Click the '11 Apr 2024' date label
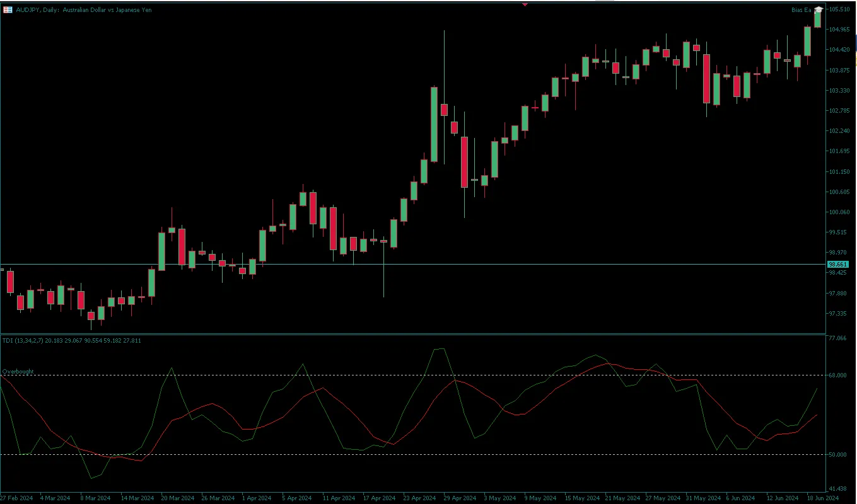Image resolution: width=857 pixels, height=504 pixels. (339, 498)
